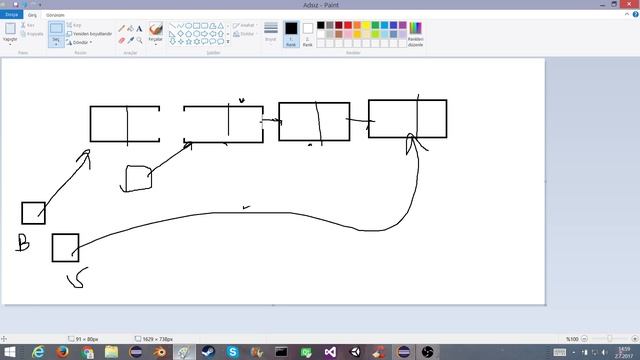Switch to the Görünüm tab
640x360 pixels.
[55, 15]
